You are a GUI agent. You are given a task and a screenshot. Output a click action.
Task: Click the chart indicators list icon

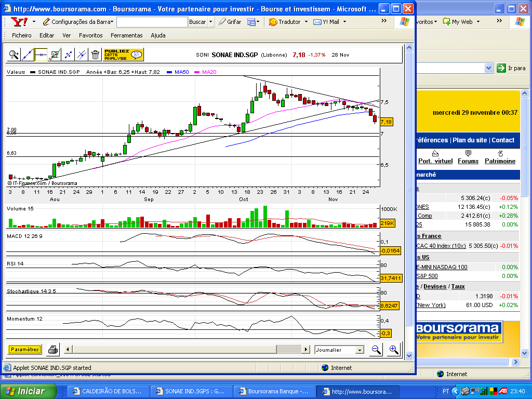click(55, 55)
